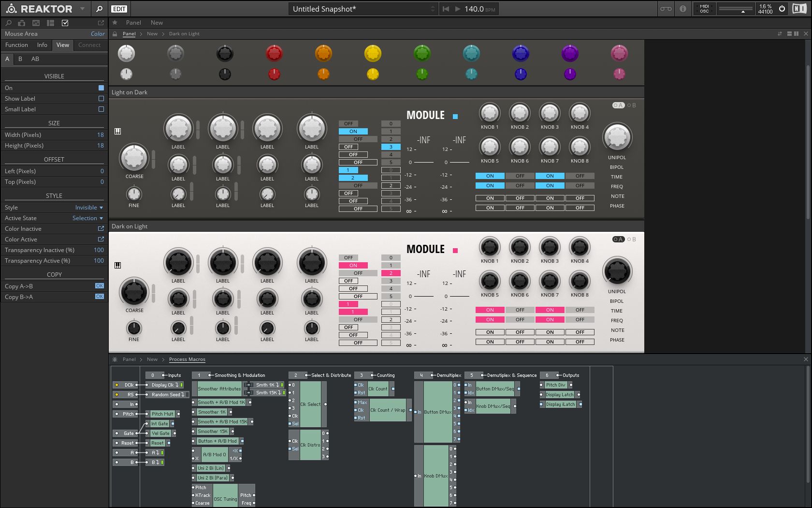The image size is (812, 508).
Task: Click the MIDI keyboard icon on the Light on Dark panel
Action: point(117,131)
